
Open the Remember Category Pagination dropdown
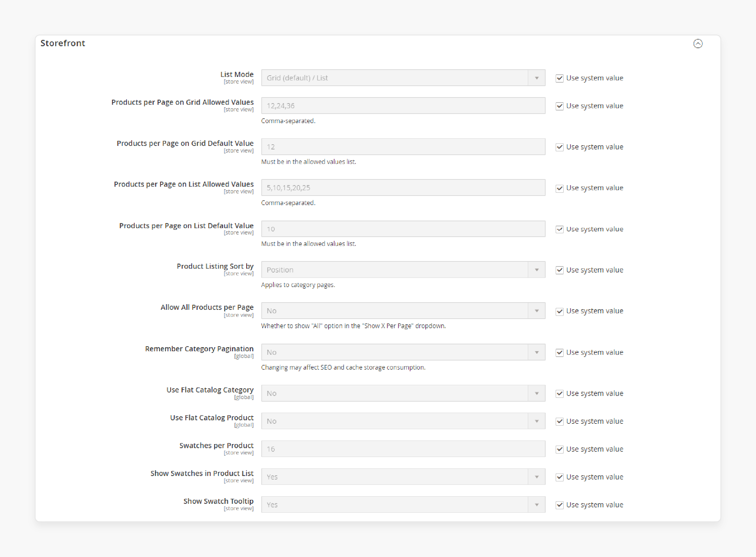403,352
